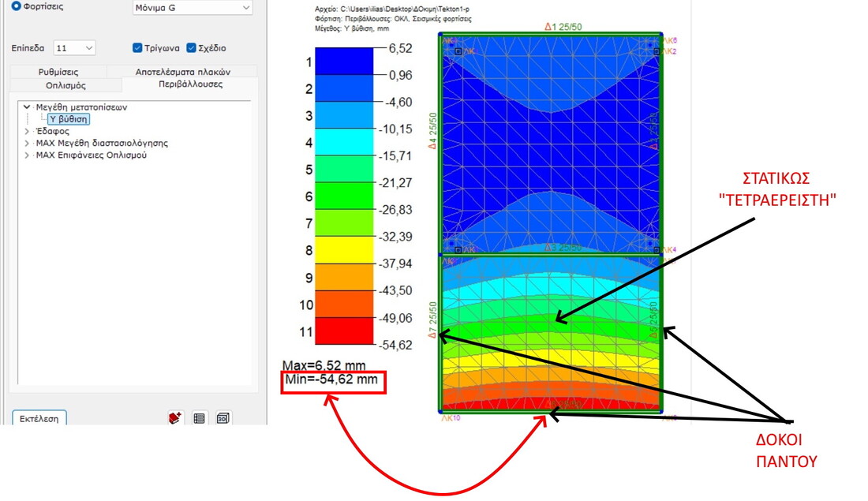Expand MAX Μεγέθη διαστασιολόγησης node
The width and height of the screenshot is (868, 501).
(x=27, y=144)
